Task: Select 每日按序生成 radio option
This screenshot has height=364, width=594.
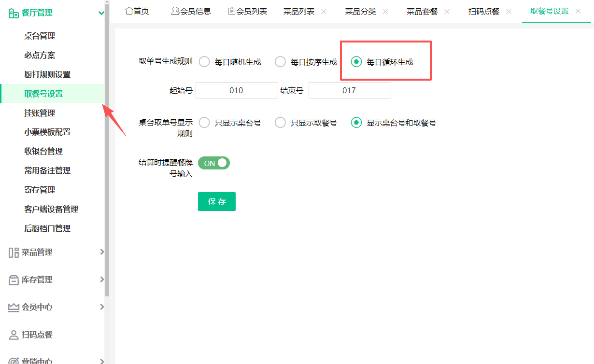Action: click(x=281, y=62)
